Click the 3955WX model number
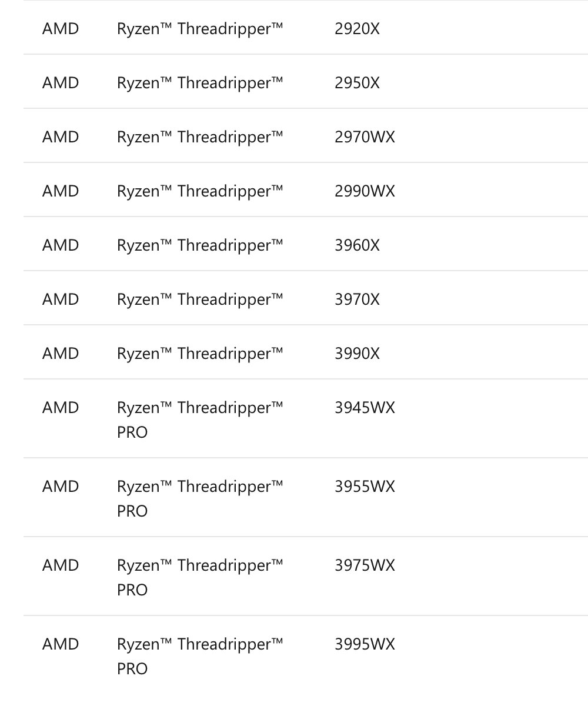 pos(365,486)
